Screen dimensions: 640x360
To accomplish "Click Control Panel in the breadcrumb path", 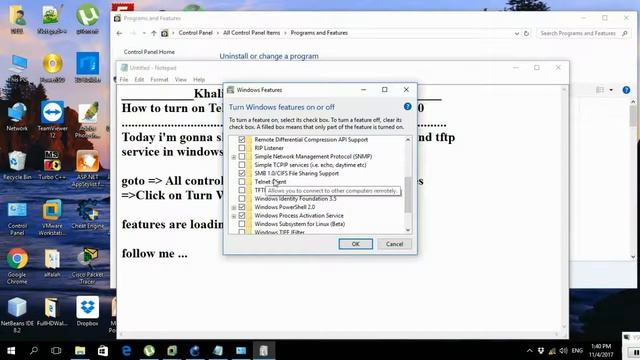I will (196, 33).
